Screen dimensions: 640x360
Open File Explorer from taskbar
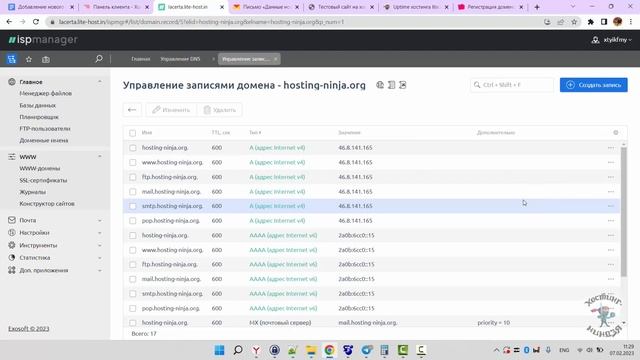pyautogui.click(x=311, y=350)
